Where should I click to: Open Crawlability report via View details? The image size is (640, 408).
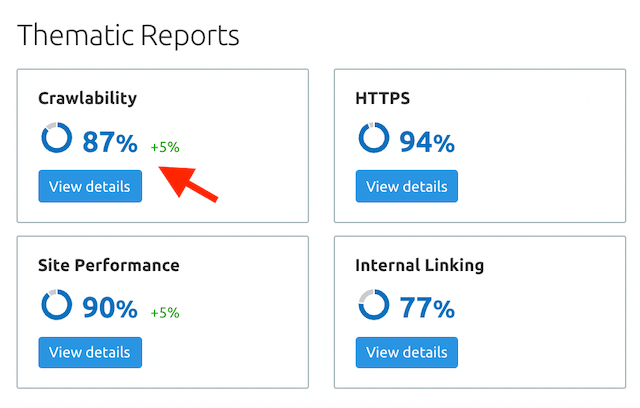(x=90, y=186)
